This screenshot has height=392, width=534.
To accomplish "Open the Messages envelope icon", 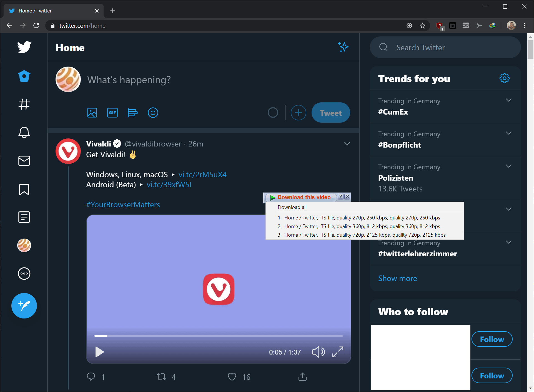I will [24, 161].
